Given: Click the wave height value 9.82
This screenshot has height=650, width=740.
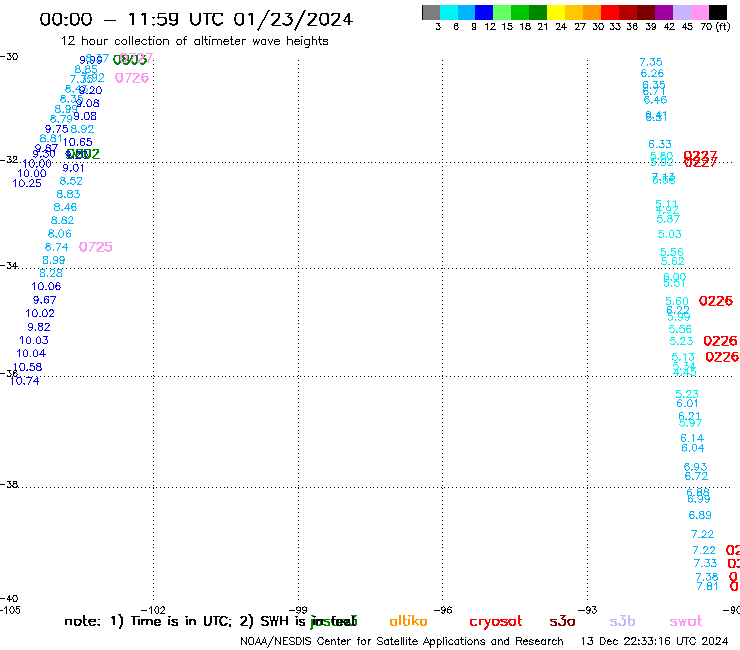Looking at the screenshot, I should (39, 327).
